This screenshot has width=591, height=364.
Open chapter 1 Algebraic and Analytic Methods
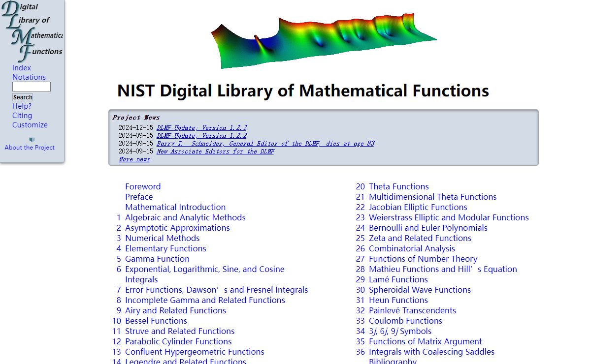tap(185, 217)
